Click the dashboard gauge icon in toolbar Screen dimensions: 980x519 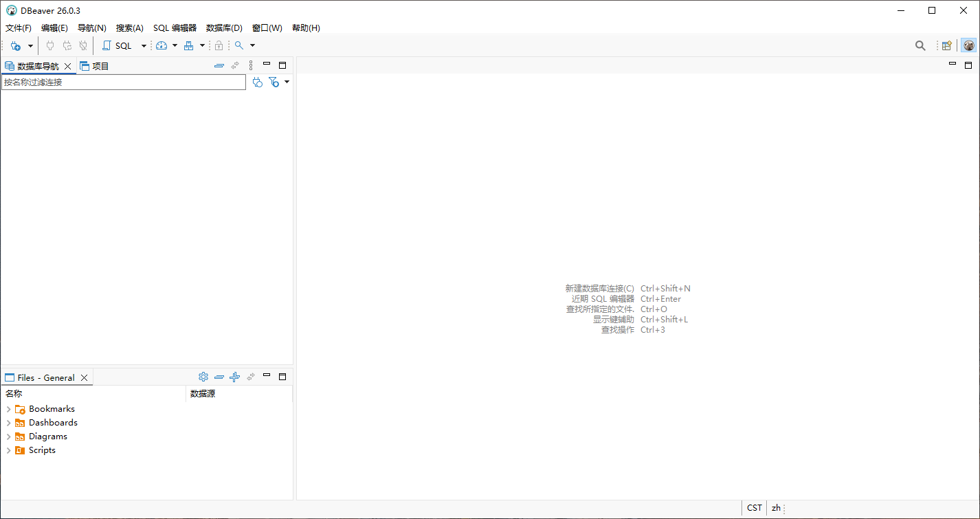point(162,46)
